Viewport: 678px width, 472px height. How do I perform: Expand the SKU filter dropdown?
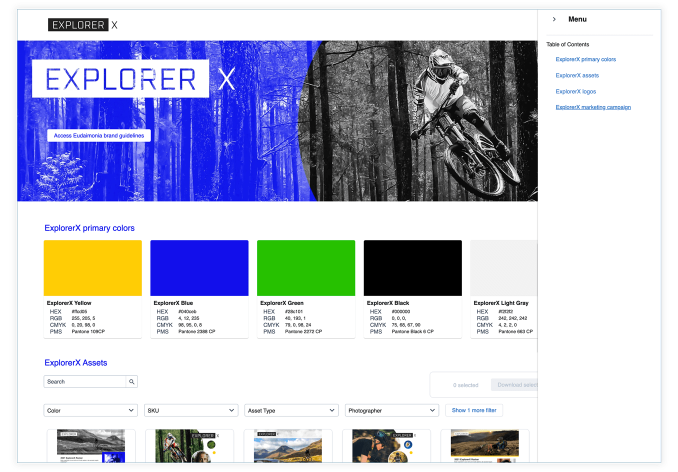click(190, 410)
